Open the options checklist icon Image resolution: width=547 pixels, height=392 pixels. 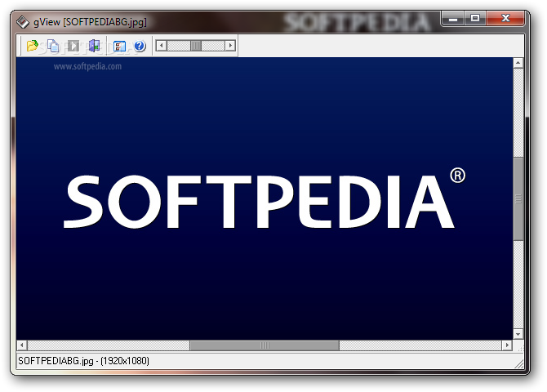tap(119, 46)
